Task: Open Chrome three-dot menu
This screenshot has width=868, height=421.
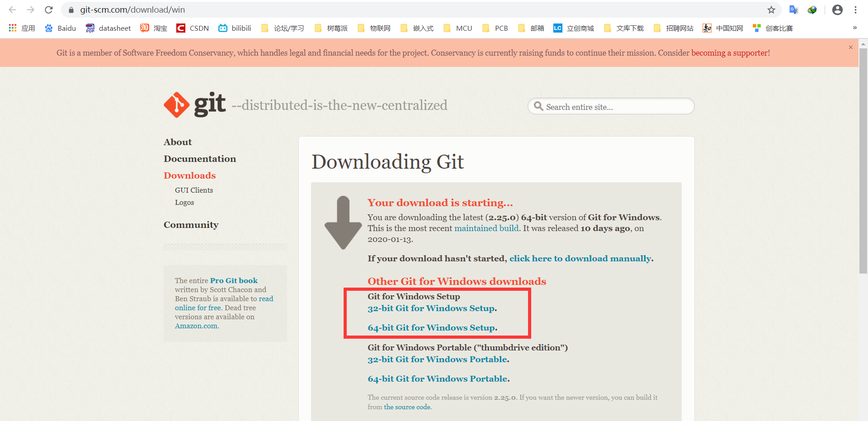Action: [x=855, y=9]
